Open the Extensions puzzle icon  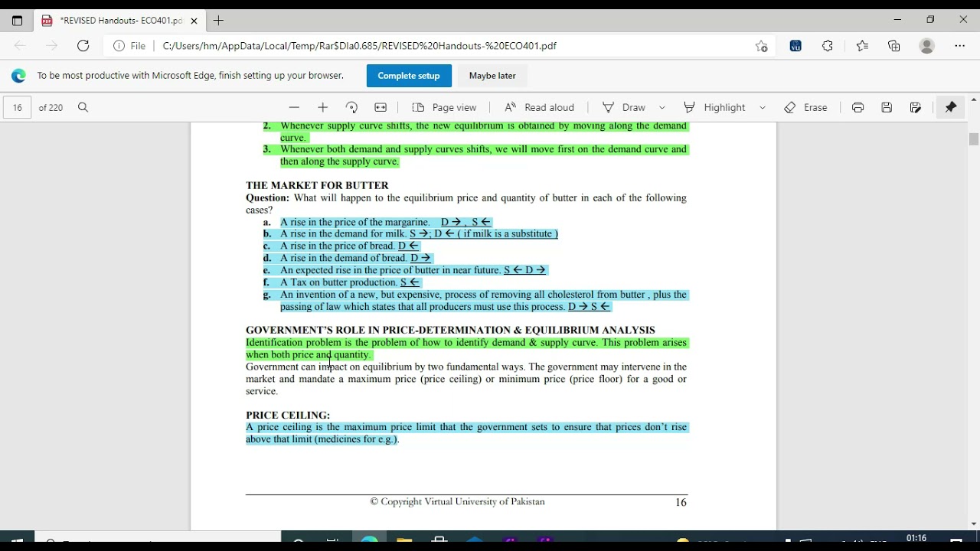click(x=828, y=46)
